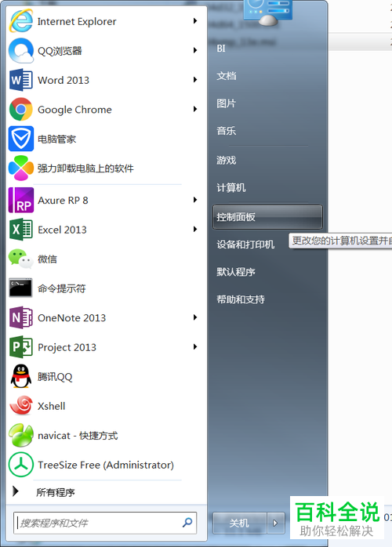Click the Excel 2013 label

[62, 230]
